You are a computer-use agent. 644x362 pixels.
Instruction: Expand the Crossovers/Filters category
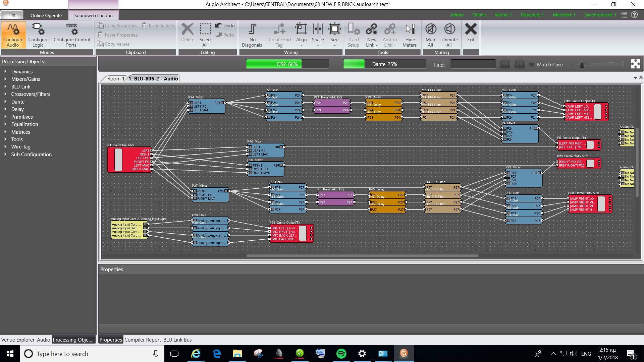click(5, 94)
